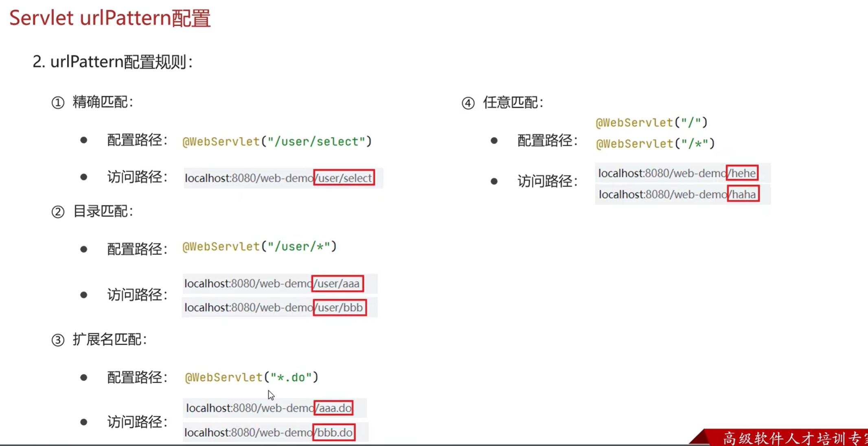Click the @WebServlet("/") annotation code

(x=651, y=123)
